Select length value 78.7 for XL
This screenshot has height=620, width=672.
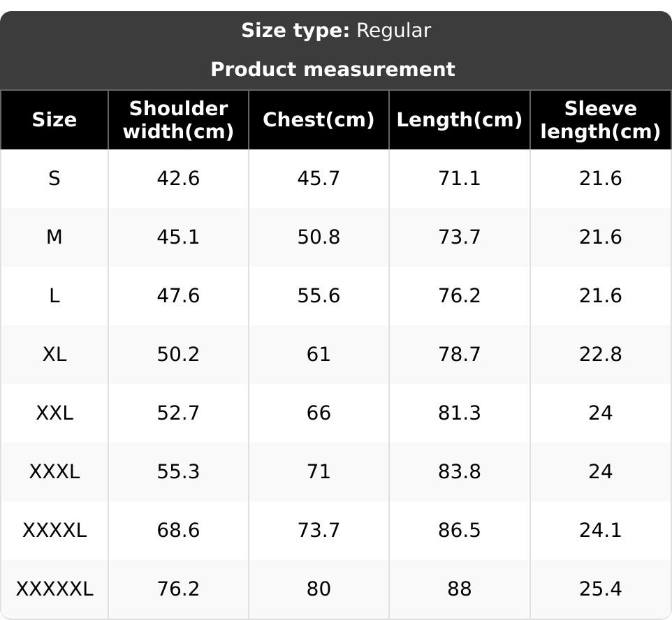pos(459,355)
